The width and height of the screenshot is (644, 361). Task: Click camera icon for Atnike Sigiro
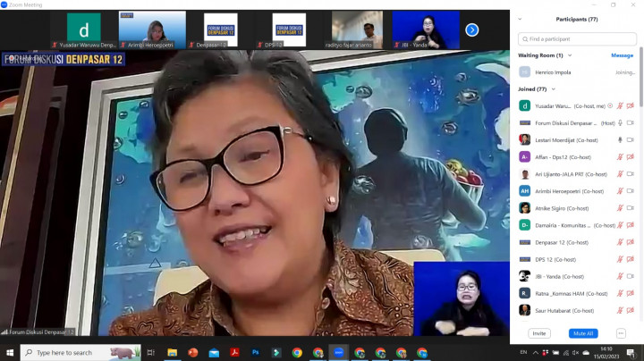(631, 208)
